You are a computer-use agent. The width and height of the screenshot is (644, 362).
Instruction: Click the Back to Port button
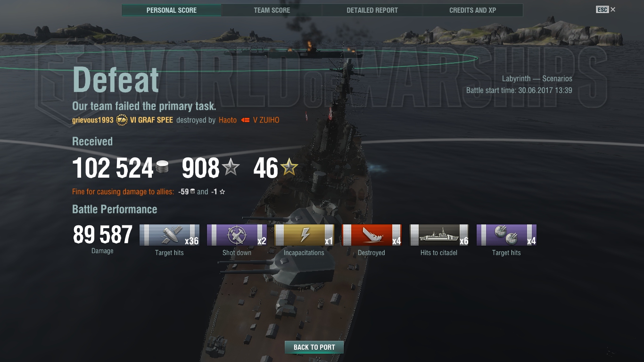(314, 347)
